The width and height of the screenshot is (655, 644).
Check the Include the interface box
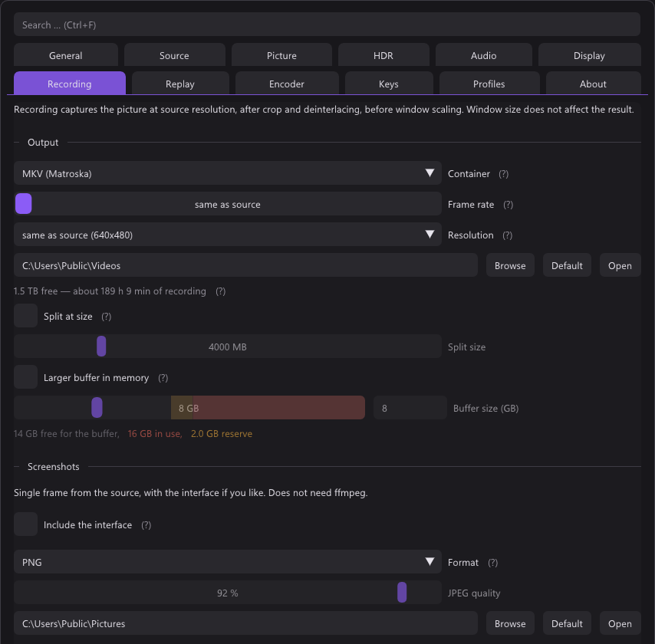pos(25,524)
